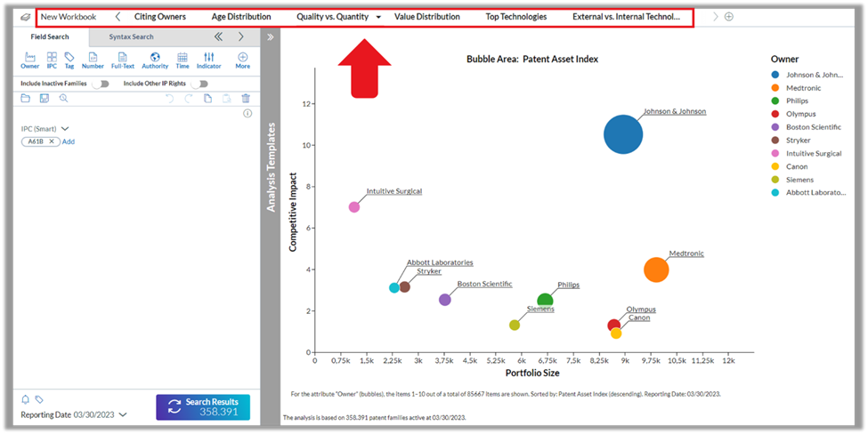This screenshot has width=868, height=434.
Task: Add a new analysis tab with plus icon
Action: point(729,17)
